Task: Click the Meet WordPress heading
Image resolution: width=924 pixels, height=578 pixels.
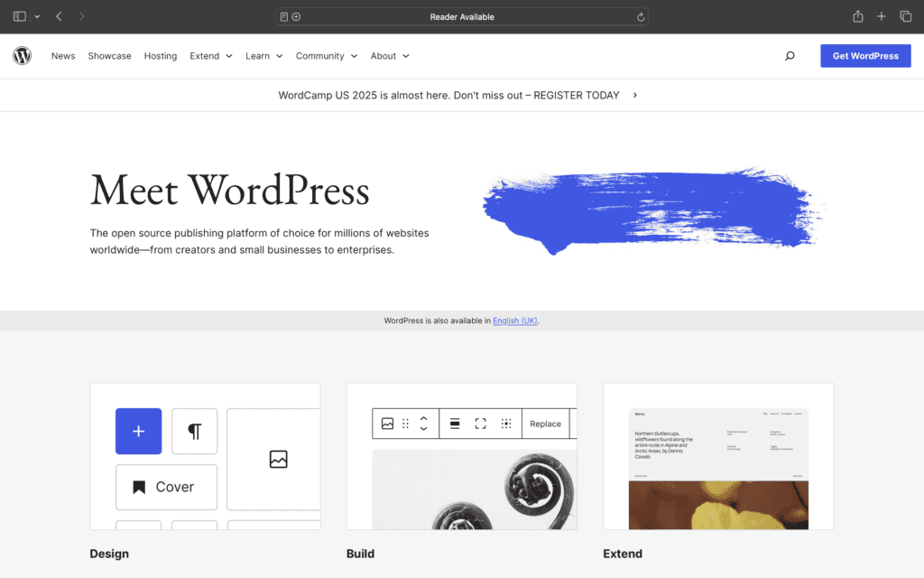Action: (230, 191)
